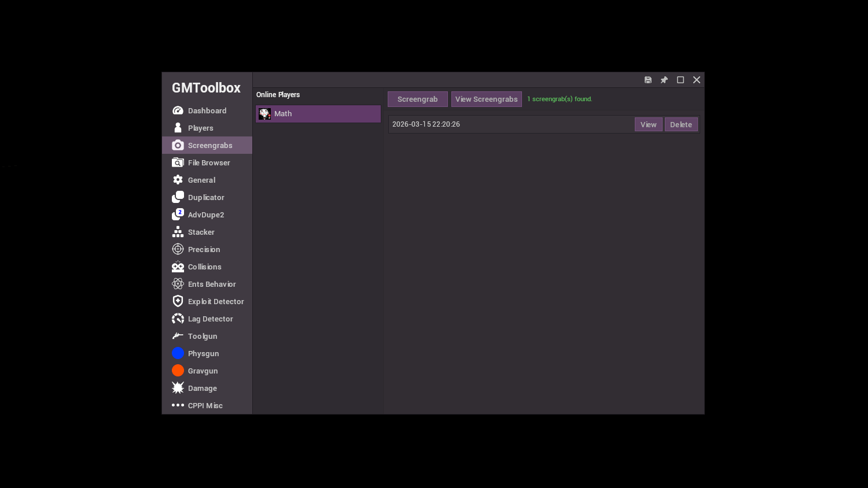Click the 2026-03-15 22:20:26 timestamp
Image resolution: width=868 pixels, height=488 pixels.
click(x=426, y=124)
